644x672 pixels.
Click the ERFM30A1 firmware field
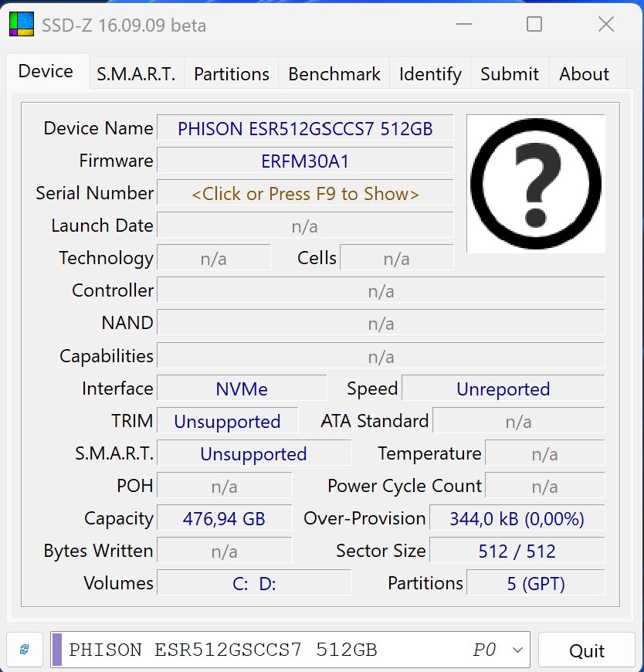pos(305,161)
